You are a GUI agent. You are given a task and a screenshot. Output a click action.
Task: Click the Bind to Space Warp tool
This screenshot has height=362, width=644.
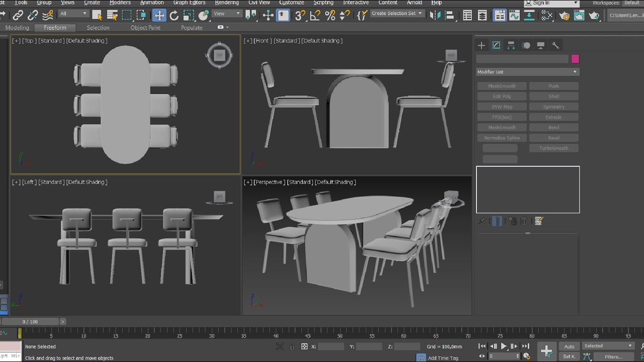coord(48,16)
